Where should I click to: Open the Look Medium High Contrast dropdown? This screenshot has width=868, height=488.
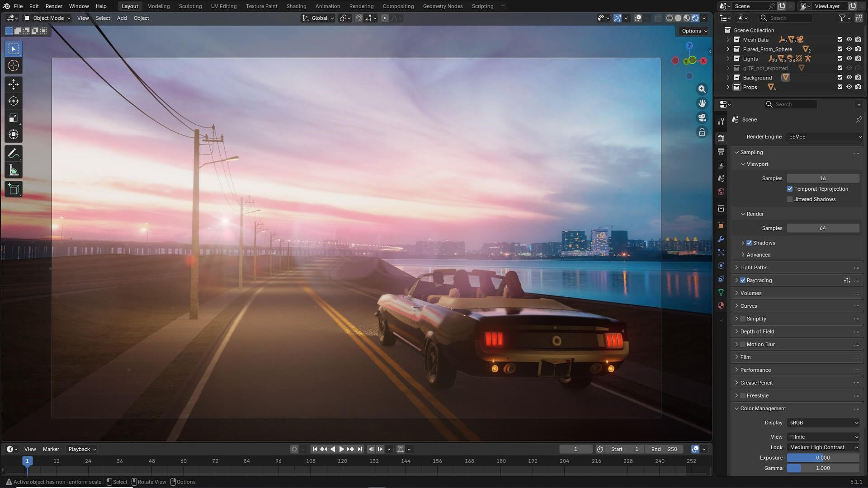(823, 447)
